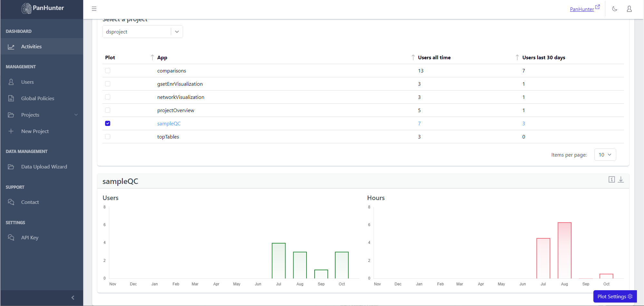This screenshot has width=644, height=306.
Task: Click the info icon on the sampleQC panel
Action: (611, 179)
